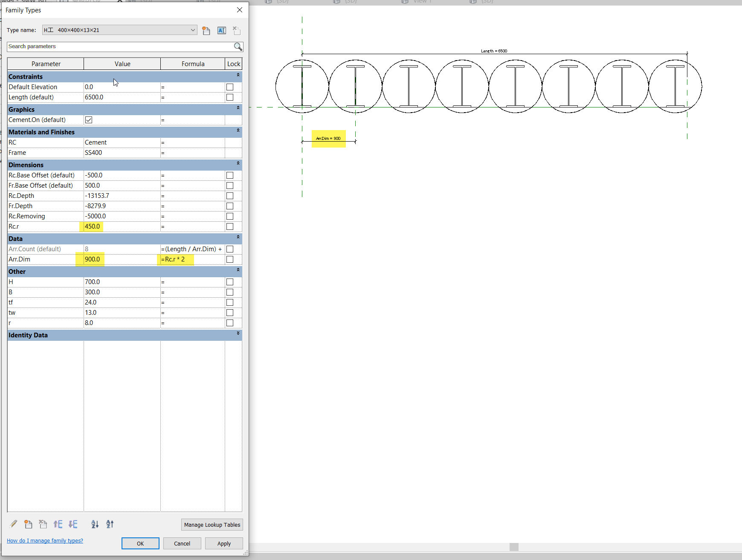Open the Type name dropdown
742x560 pixels.
[x=193, y=30]
